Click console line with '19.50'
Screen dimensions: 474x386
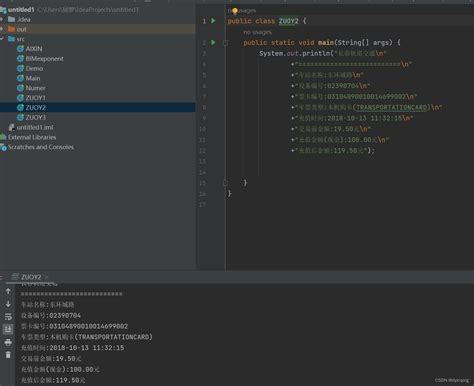(x=51, y=359)
